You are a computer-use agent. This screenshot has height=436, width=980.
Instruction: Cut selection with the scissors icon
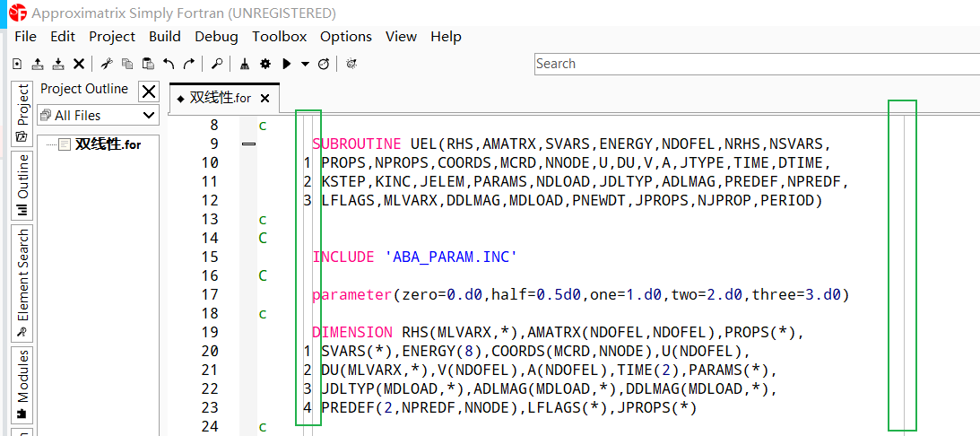click(107, 63)
